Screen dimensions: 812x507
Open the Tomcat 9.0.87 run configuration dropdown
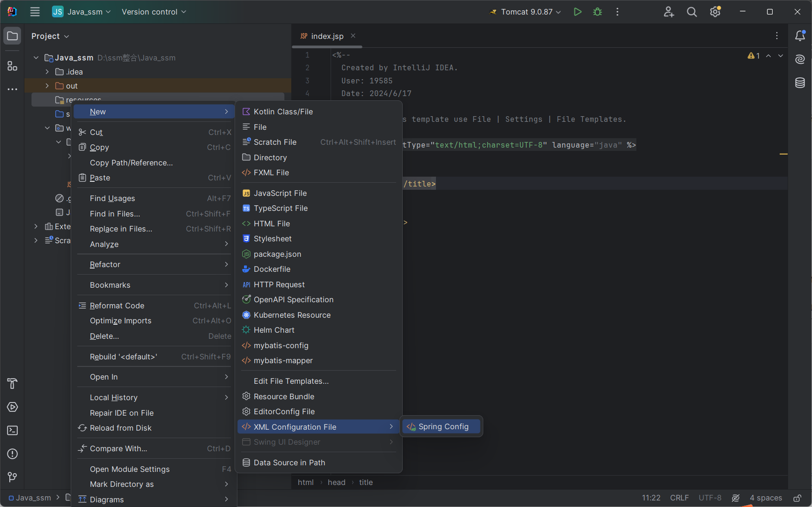coord(525,12)
